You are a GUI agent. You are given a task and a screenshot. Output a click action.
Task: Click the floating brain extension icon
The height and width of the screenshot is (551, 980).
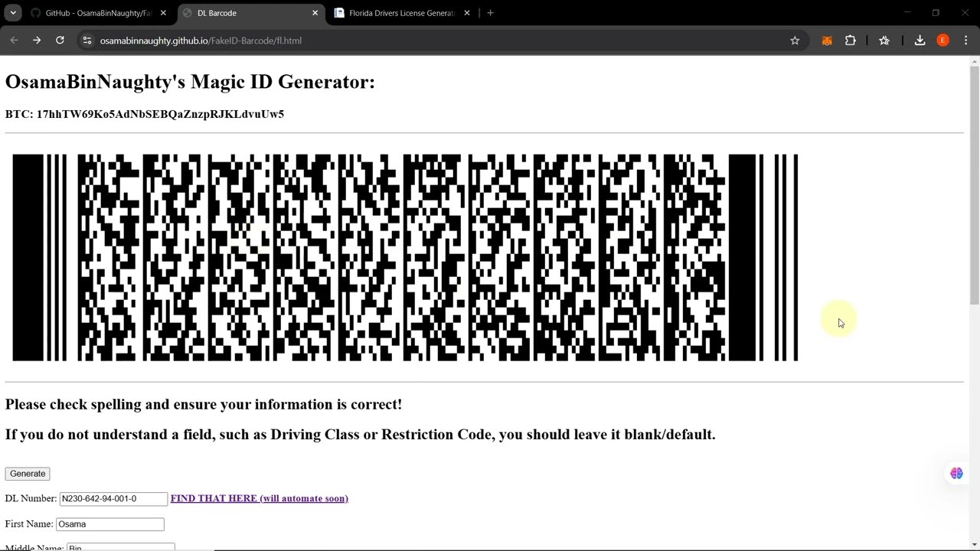(956, 474)
